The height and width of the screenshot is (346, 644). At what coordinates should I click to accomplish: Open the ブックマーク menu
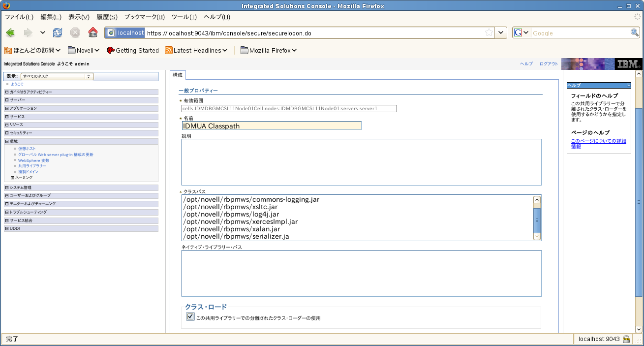click(144, 17)
